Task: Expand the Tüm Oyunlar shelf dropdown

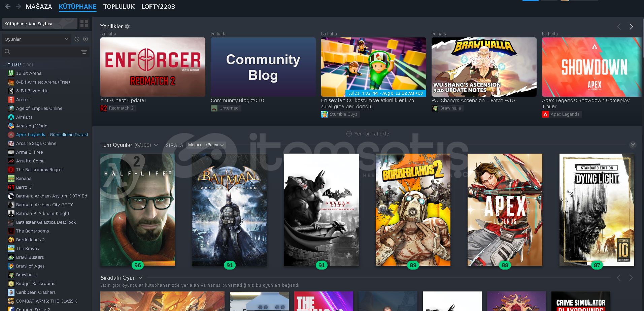Action: [x=156, y=145]
